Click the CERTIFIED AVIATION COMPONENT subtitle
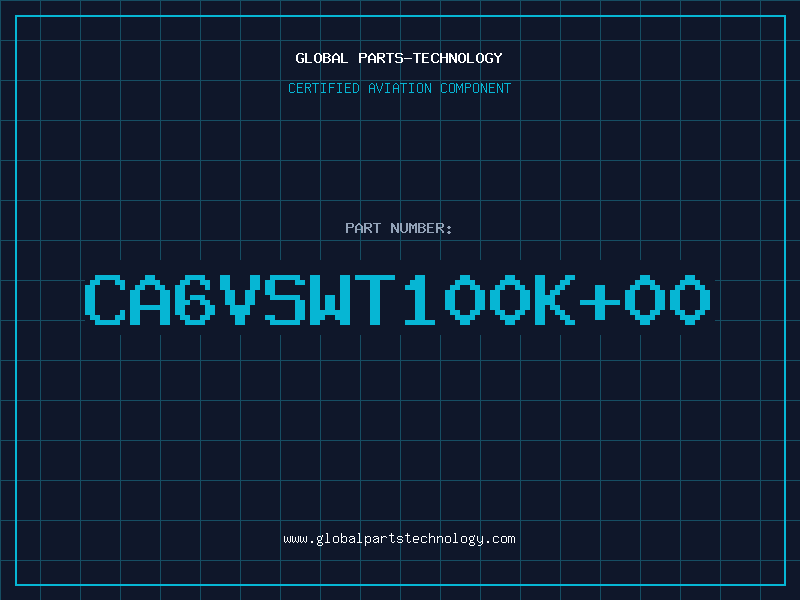Screen dimensions: 800x600 pos(399,88)
